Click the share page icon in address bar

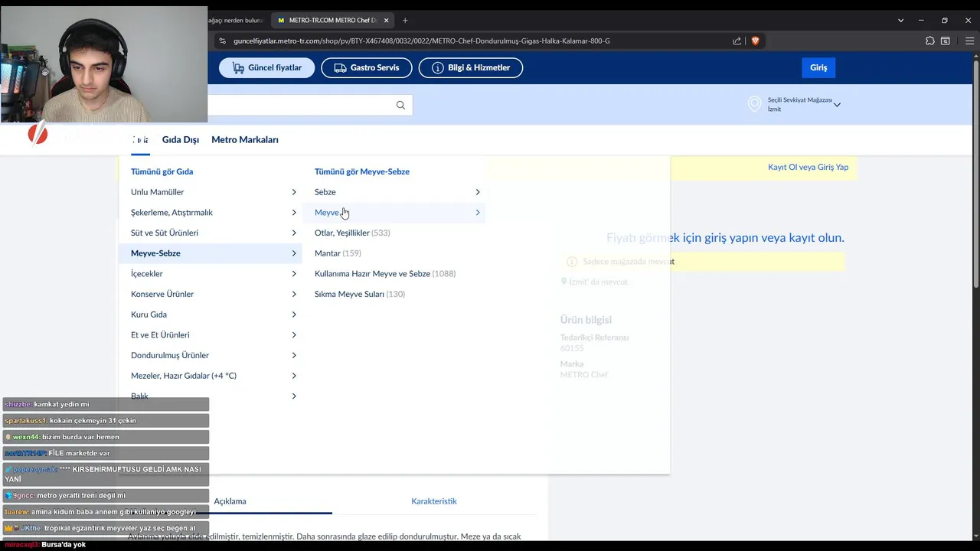pyautogui.click(x=737, y=41)
